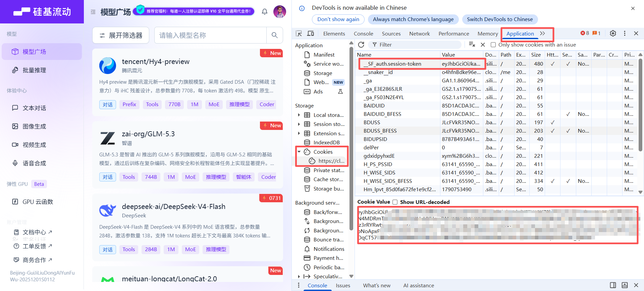Image resolution: width=644 pixels, height=291 pixels.
Task: Dismiss the DevTools language notification
Action: (633, 8)
